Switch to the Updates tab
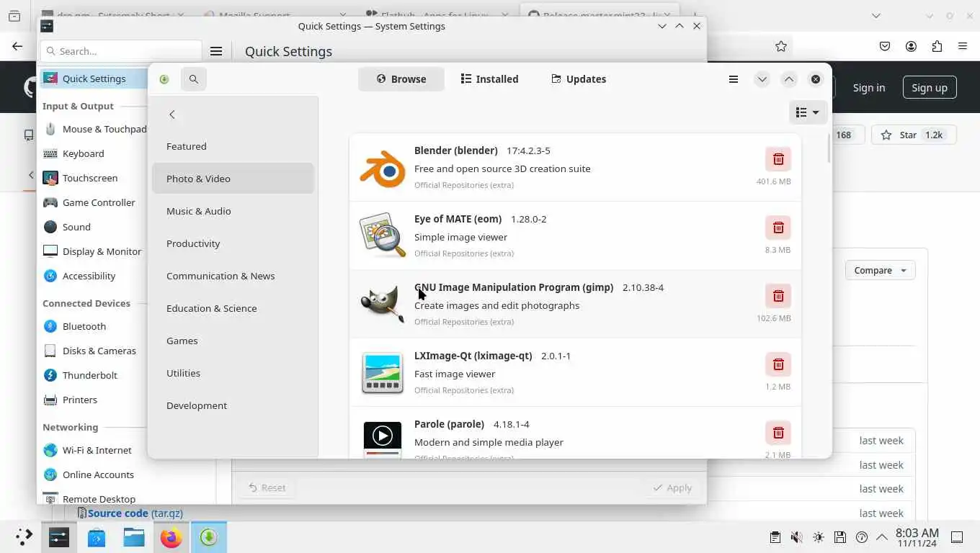 [579, 79]
